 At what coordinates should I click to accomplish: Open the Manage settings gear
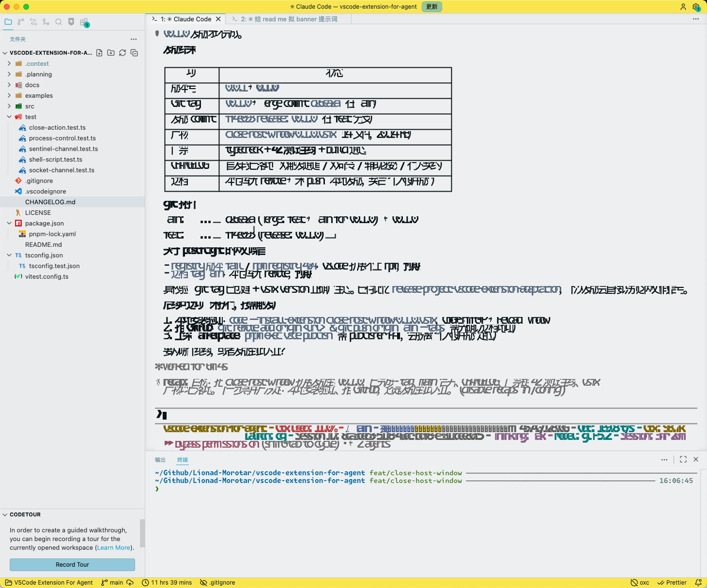[x=696, y=7]
